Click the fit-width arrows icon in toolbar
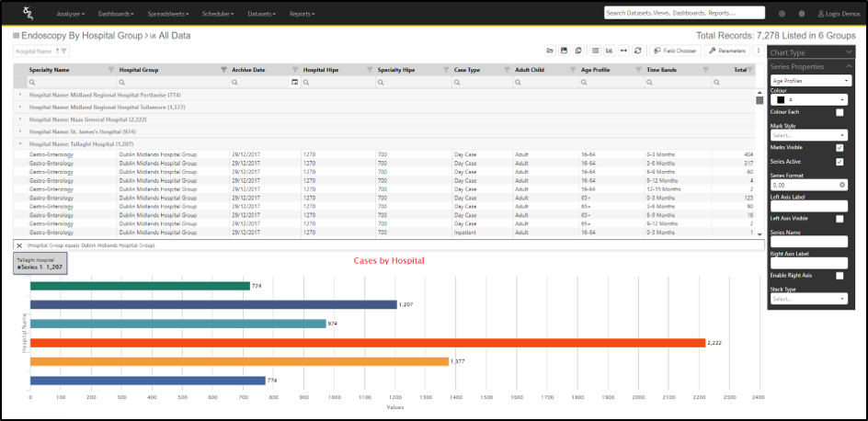Image resolution: width=868 pixels, height=421 pixels. coord(623,51)
